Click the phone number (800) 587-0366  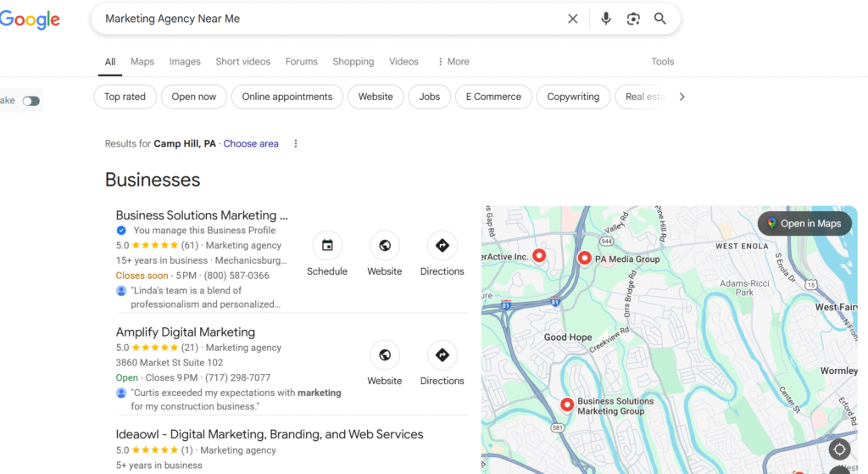click(236, 276)
